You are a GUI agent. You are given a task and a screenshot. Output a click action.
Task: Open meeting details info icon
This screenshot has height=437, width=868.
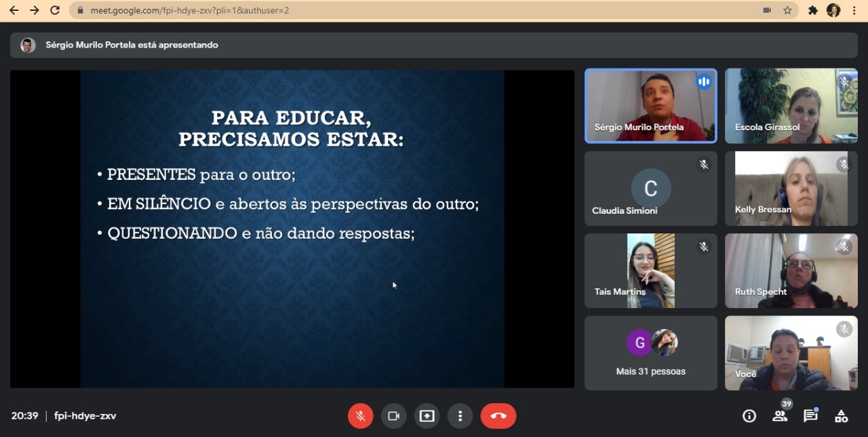tap(749, 416)
